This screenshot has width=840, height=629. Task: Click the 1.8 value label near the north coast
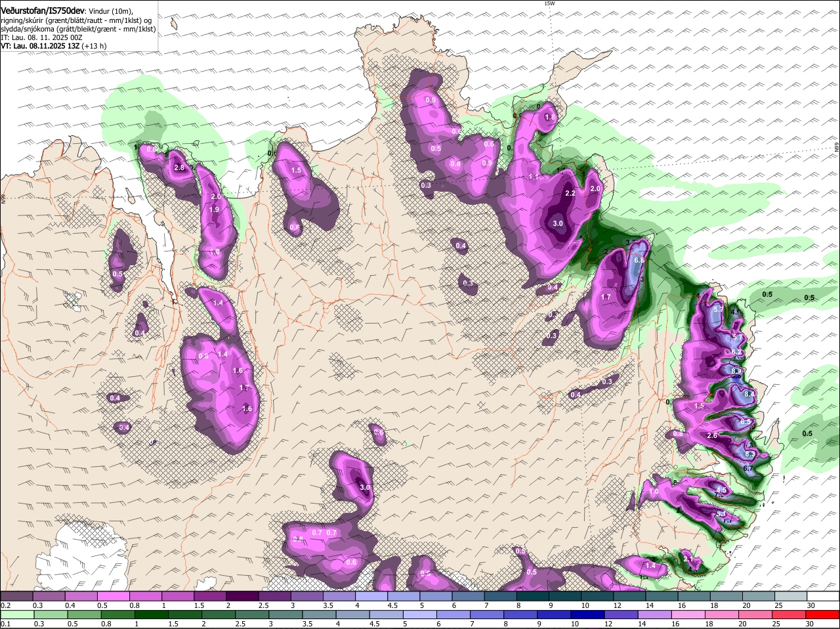click(x=550, y=118)
